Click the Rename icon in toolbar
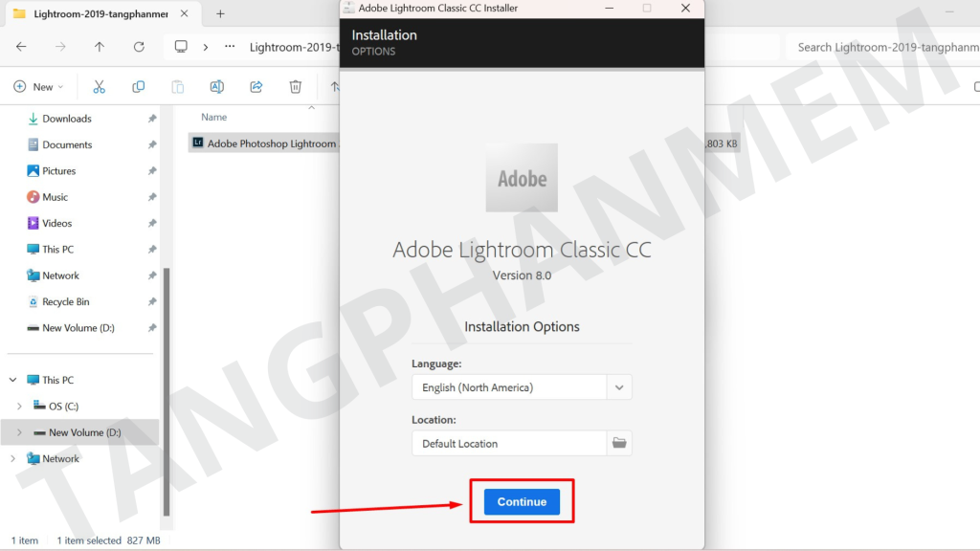980x551 pixels. pyautogui.click(x=217, y=87)
